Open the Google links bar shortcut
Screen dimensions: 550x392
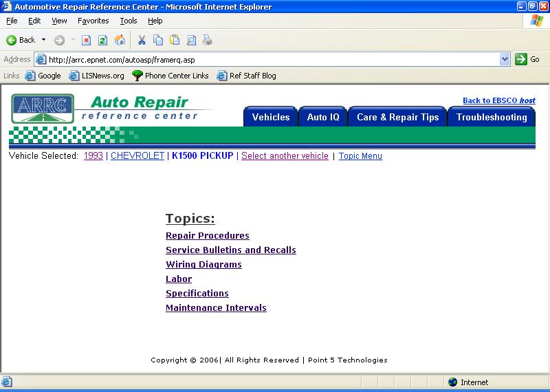click(x=43, y=76)
